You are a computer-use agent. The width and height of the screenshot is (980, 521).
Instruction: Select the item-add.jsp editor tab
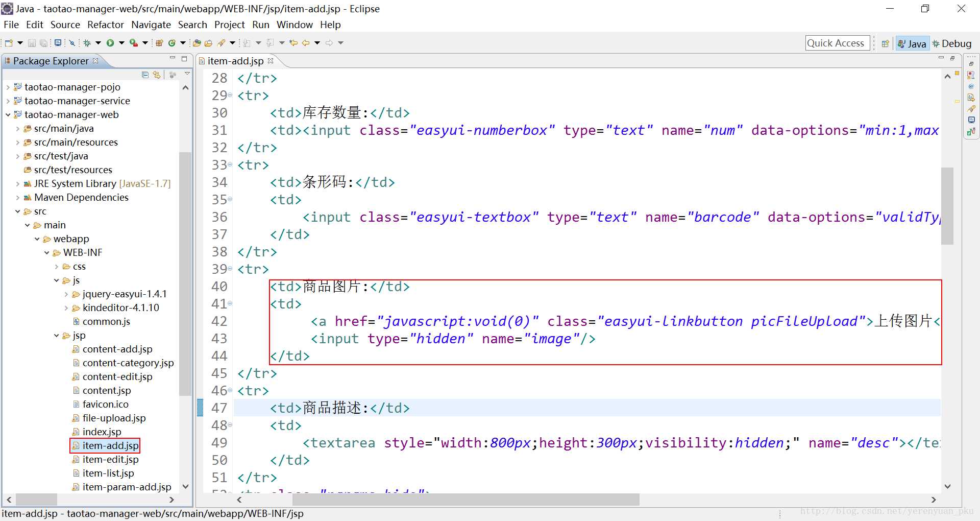[235, 61]
